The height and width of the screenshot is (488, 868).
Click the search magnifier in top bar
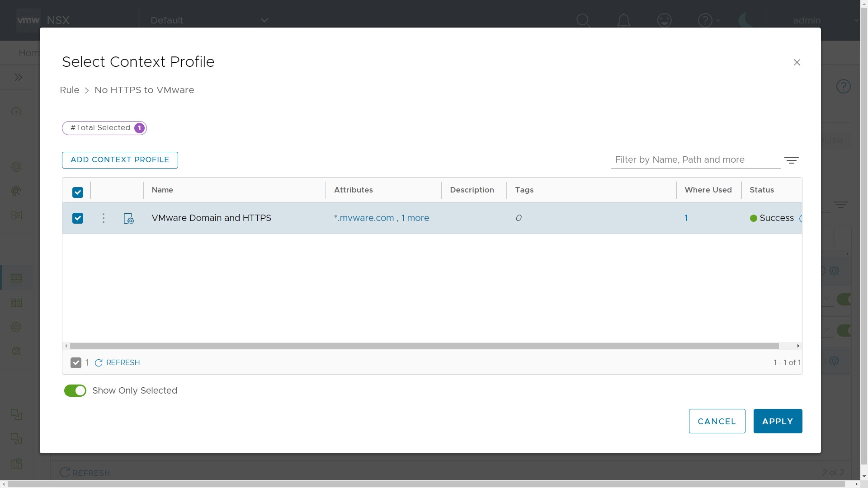pos(583,20)
